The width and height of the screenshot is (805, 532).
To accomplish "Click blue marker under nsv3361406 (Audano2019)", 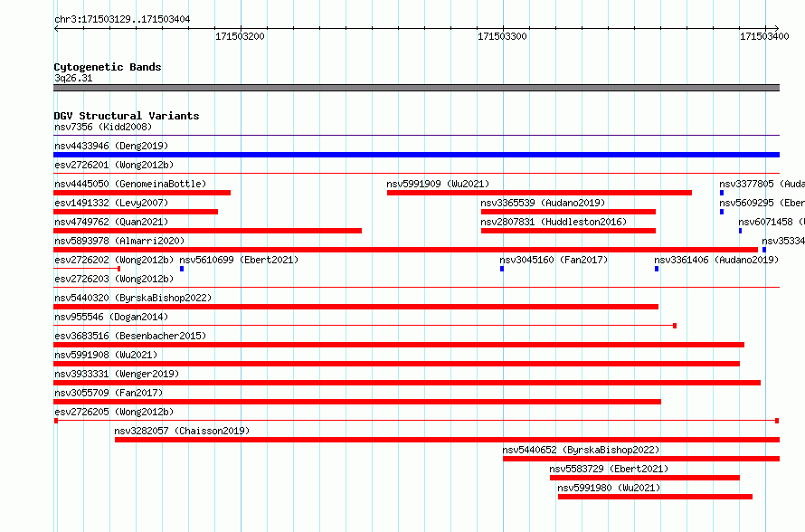I will click(x=657, y=269).
